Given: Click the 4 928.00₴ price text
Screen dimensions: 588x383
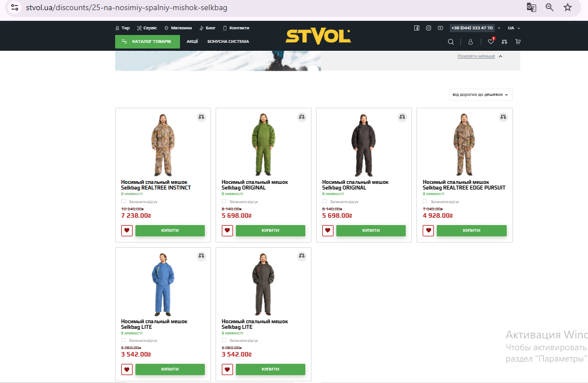Looking at the screenshot, I should click(x=438, y=215).
